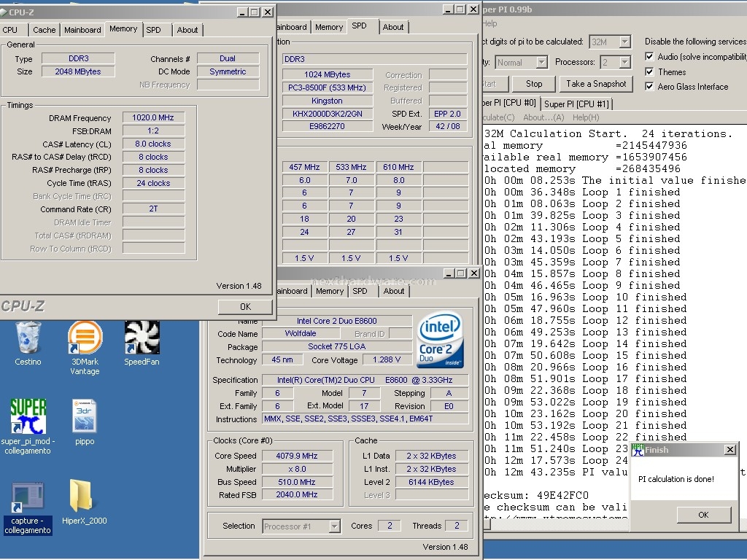Click the Memory tab in the CPU window
Screen dimensions: 747x560
329,291
